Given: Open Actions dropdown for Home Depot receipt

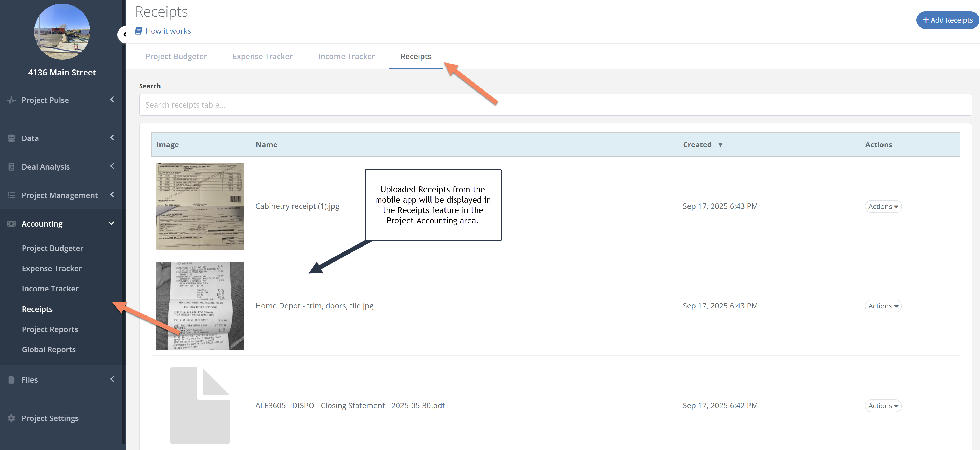Looking at the screenshot, I should 882,306.
